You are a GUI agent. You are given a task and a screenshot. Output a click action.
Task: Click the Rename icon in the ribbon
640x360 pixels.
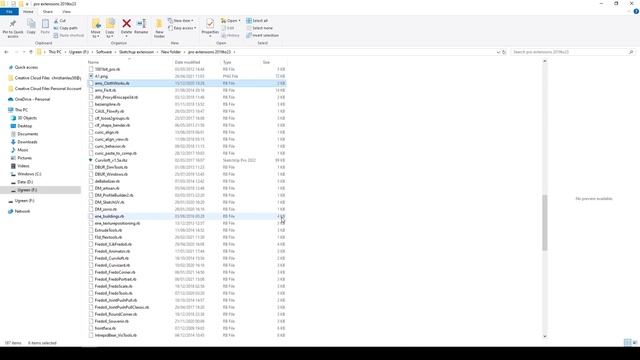tap(141, 24)
